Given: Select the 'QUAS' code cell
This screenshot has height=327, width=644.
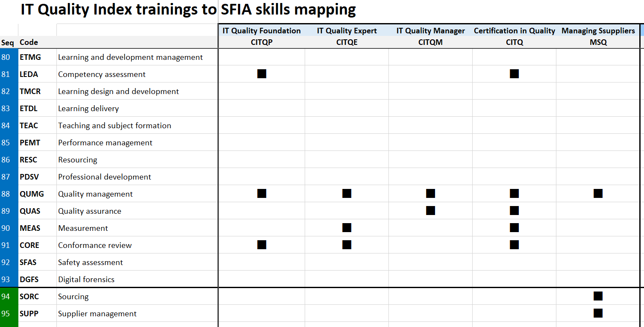Looking at the screenshot, I should pyautogui.click(x=37, y=211).
